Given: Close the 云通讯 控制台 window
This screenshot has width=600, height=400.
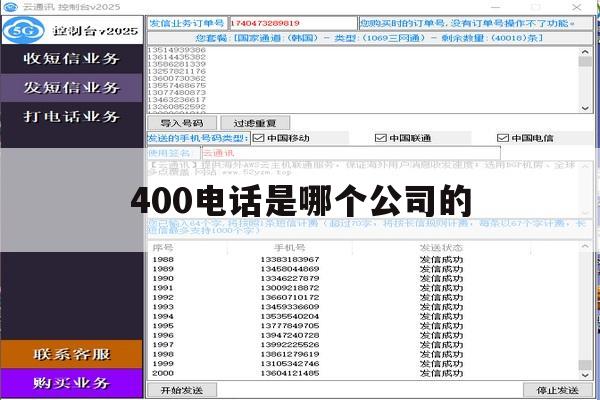Looking at the screenshot, I should [x=577, y=7].
